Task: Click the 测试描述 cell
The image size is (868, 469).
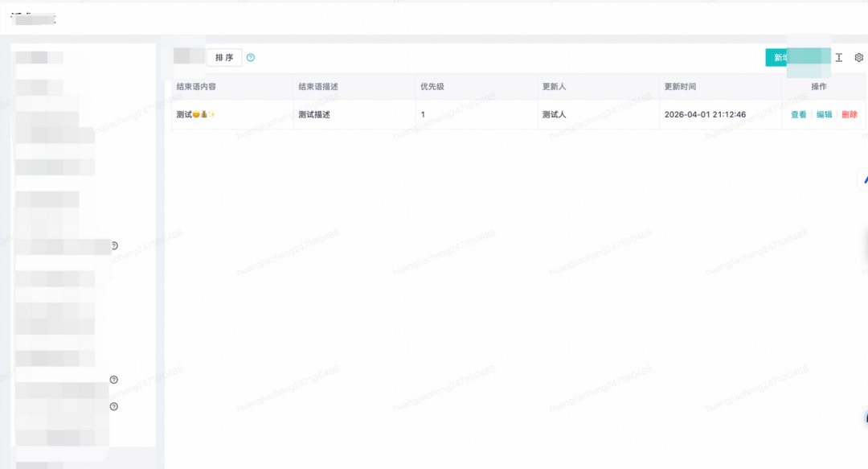Action: tap(355, 115)
